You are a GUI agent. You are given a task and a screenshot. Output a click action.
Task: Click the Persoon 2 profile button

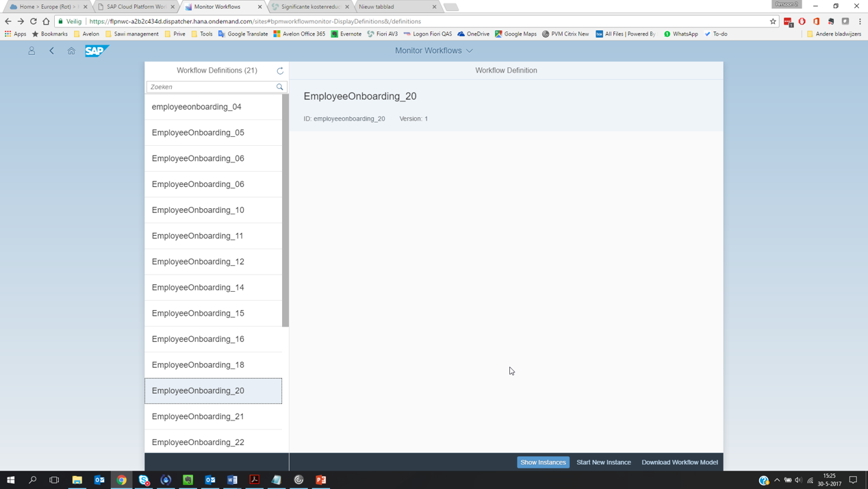pos(787,4)
